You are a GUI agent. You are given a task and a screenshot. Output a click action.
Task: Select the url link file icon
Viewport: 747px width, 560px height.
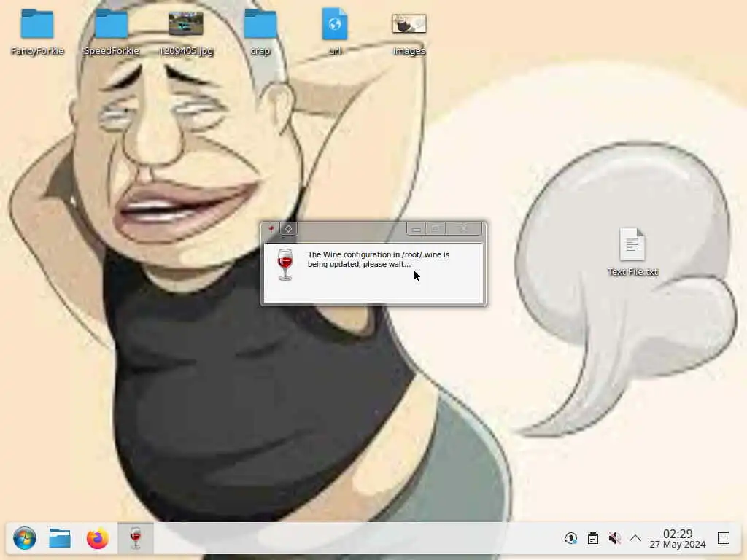[335, 32]
